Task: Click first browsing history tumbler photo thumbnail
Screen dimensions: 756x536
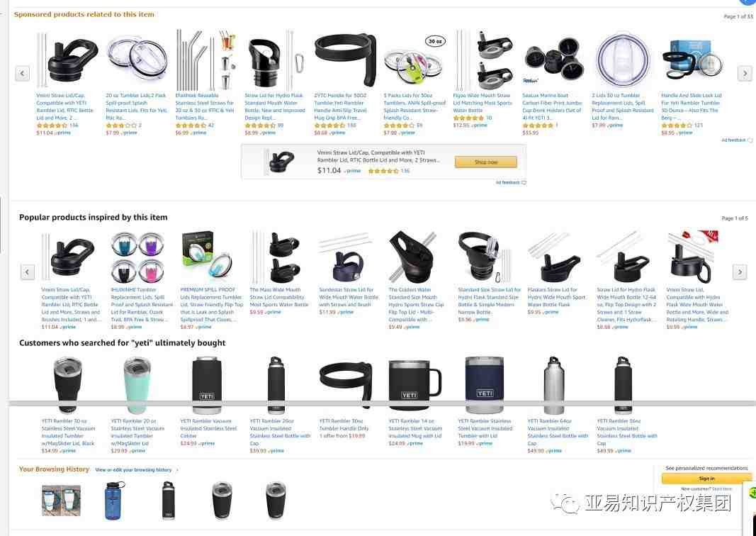Action: [61, 501]
